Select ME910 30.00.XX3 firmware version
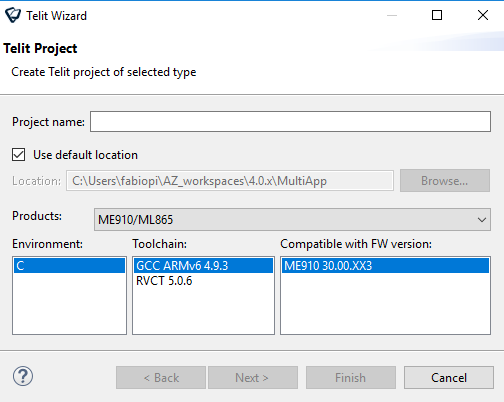The height and width of the screenshot is (402, 504). [385, 266]
